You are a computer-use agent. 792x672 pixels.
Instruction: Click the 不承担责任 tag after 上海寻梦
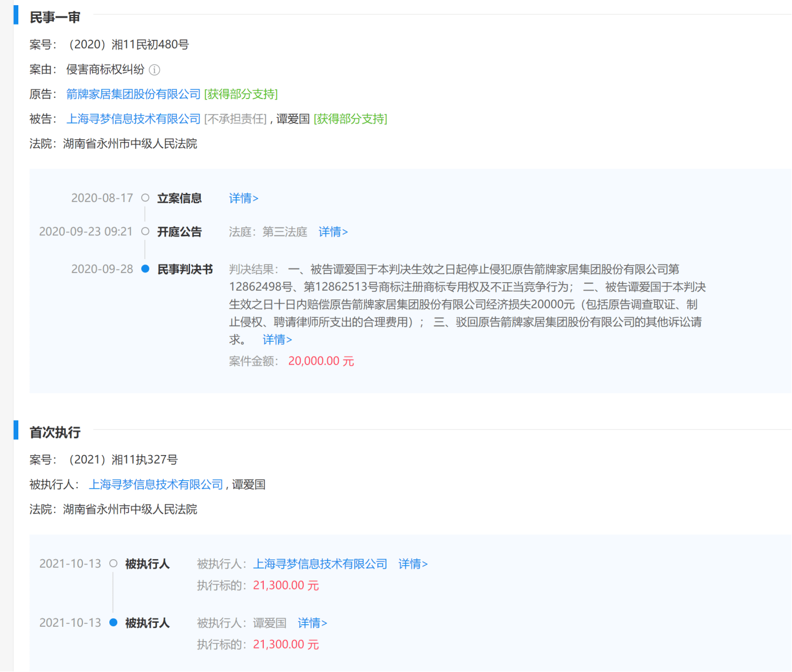(x=235, y=118)
